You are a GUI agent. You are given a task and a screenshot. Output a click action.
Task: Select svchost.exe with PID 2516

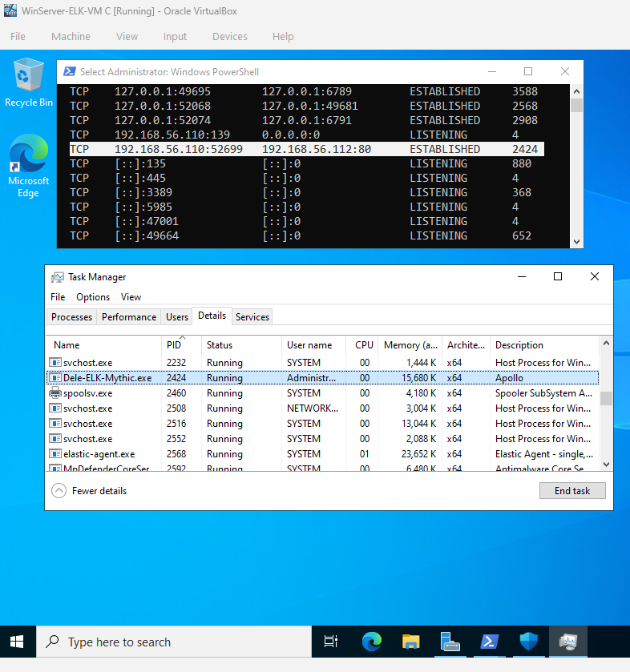(x=322, y=424)
